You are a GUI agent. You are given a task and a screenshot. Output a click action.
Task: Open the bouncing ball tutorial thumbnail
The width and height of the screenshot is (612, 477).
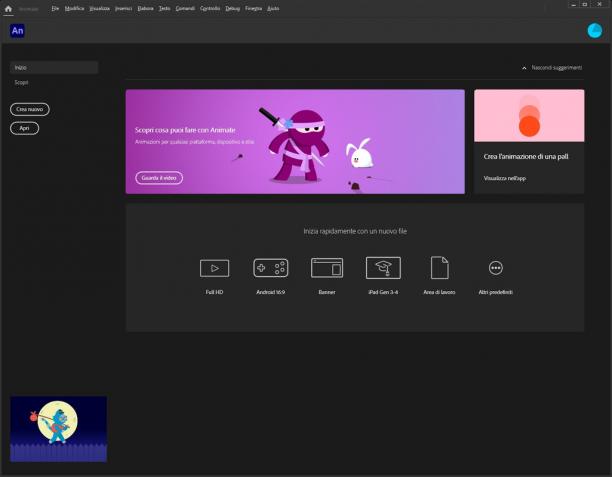click(x=529, y=116)
